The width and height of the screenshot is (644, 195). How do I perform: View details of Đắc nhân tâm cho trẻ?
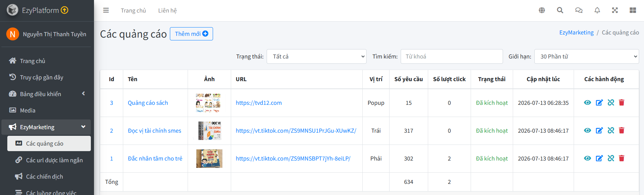pyautogui.click(x=588, y=158)
